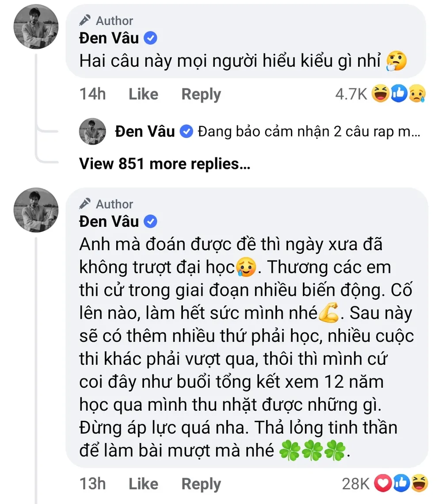This screenshot has width=442, height=504.
Task: Click the verified badge on first comment
Action: tap(151, 38)
